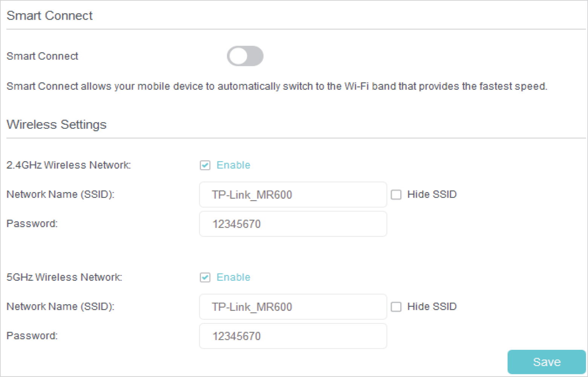Viewport: 588px width, 377px height.
Task: Click the 2.4GHz Hide SSID text label
Action: pos(432,194)
